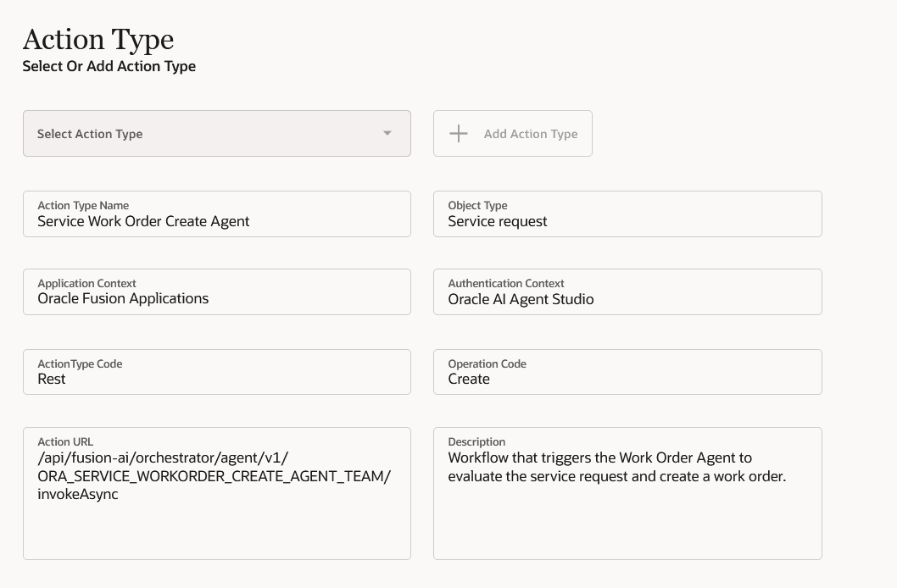The height and width of the screenshot is (588, 897).
Task: Select the Description text area
Action: [627, 493]
